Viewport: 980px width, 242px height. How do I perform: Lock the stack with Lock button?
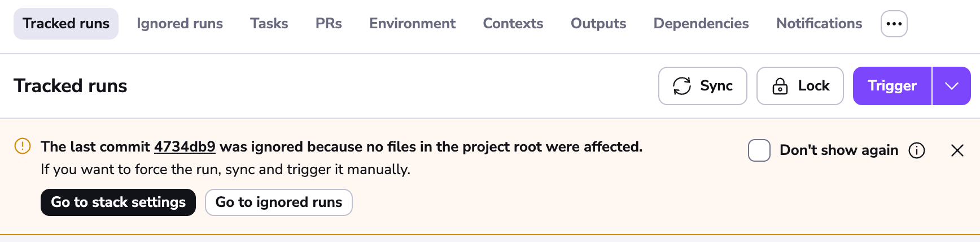(x=800, y=86)
